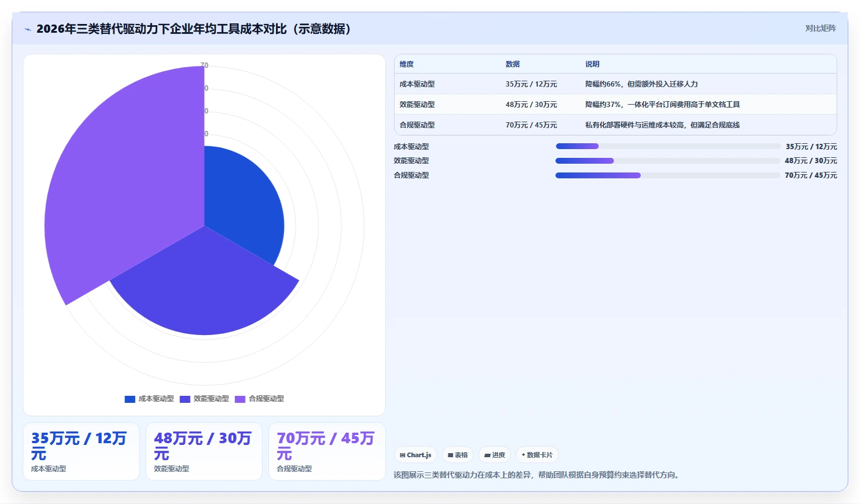Click the 成本驱动型 label left of progress bar
This screenshot has width=860, height=504.
pyautogui.click(x=411, y=147)
